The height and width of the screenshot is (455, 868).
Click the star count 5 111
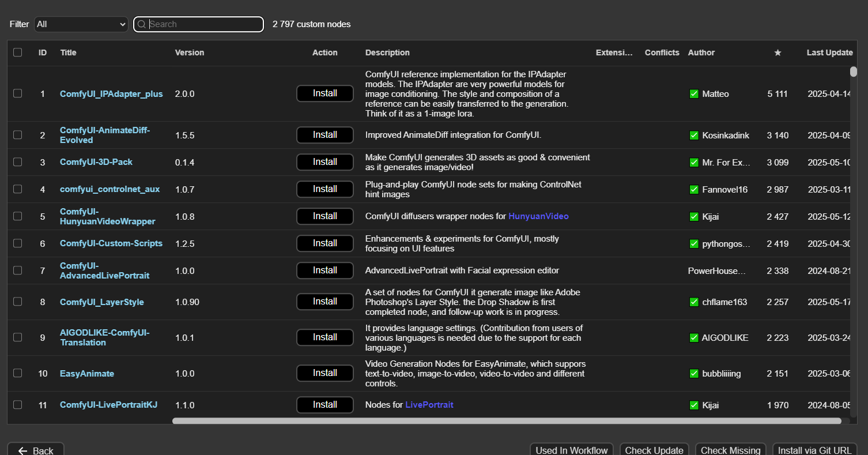pyautogui.click(x=778, y=94)
